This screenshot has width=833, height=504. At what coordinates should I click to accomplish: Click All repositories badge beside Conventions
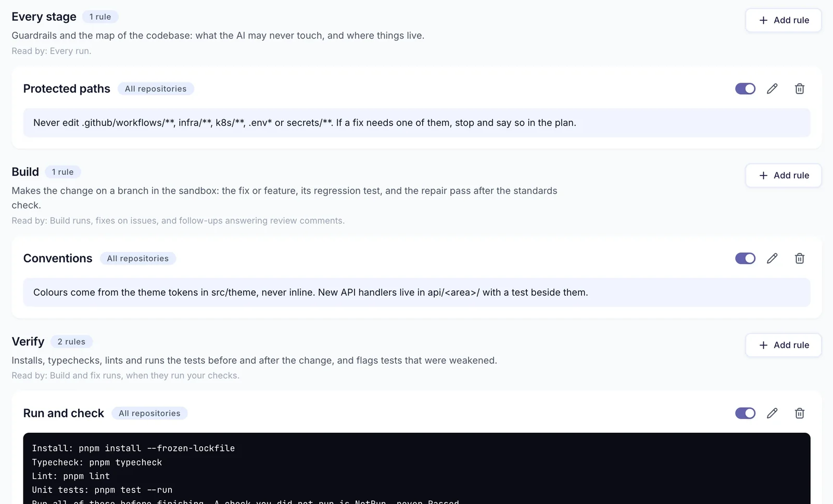(138, 258)
